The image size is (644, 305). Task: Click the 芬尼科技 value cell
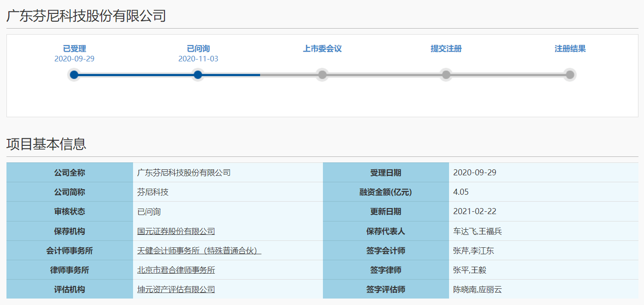pos(228,192)
